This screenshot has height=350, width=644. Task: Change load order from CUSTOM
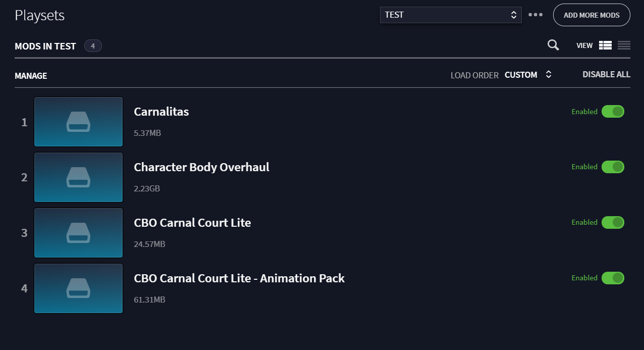[528, 75]
